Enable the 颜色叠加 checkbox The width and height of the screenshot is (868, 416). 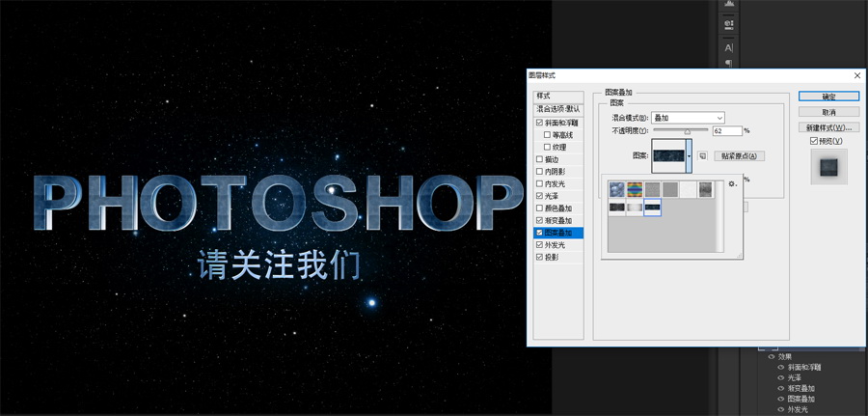coord(540,208)
